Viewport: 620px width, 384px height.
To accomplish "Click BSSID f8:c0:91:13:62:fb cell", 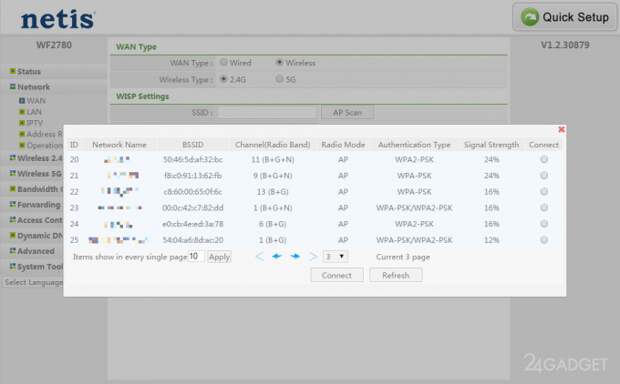I will point(193,176).
